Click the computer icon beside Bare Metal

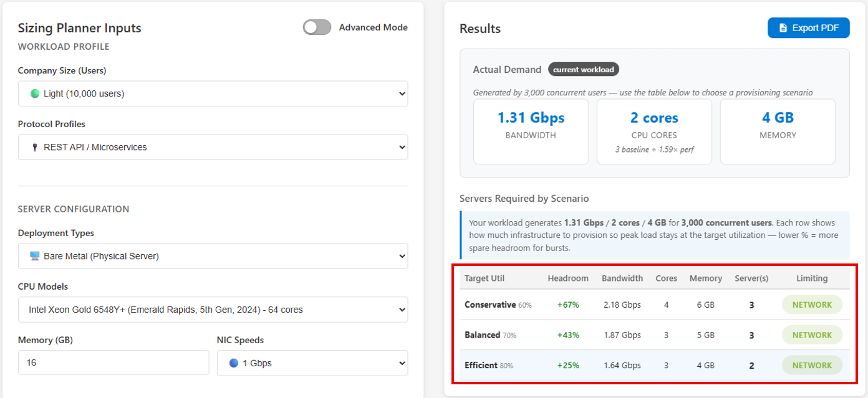pos(35,256)
